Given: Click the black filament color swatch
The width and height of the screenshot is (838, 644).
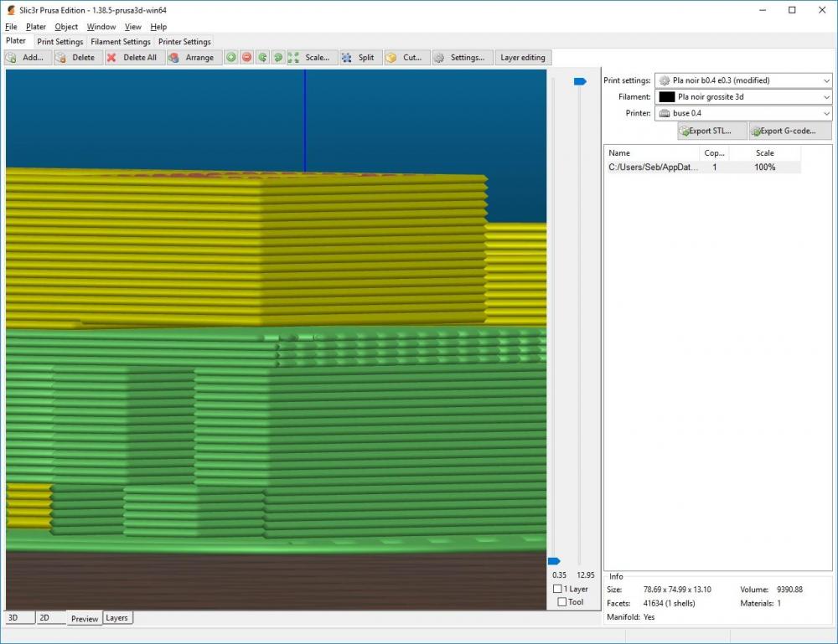Looking at the screenshot, I should (667, 97).
